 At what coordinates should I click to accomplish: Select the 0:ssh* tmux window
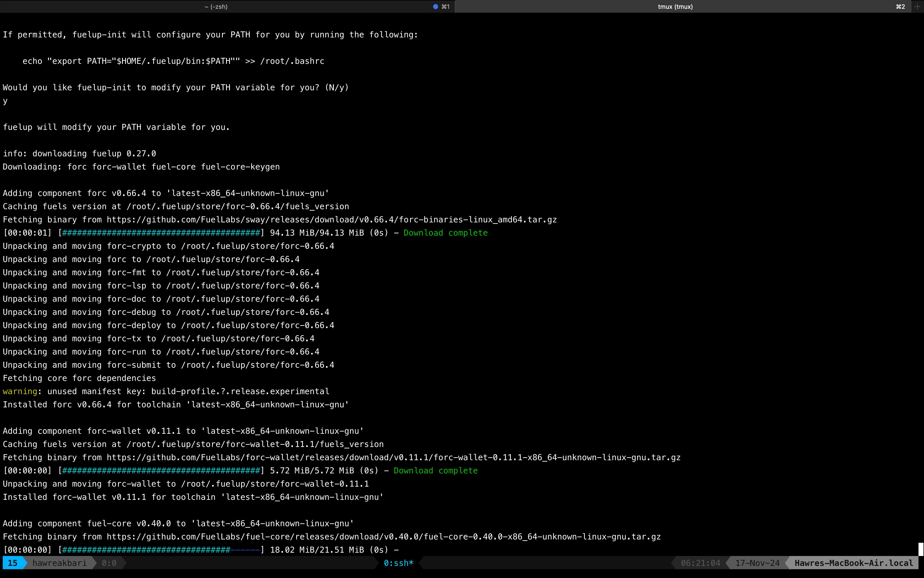pos(399,563)
